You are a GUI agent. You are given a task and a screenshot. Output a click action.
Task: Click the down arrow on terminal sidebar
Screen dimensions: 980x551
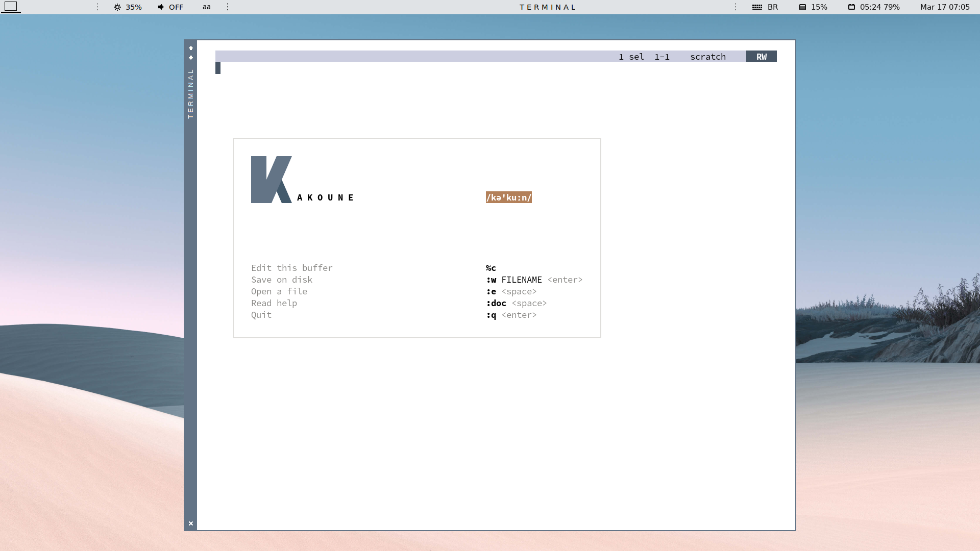(191, 58)
